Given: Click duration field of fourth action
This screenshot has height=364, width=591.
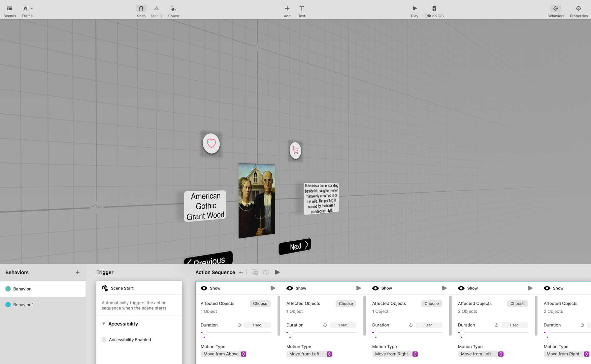Looking at the screenshot, I should pos(515,325).
